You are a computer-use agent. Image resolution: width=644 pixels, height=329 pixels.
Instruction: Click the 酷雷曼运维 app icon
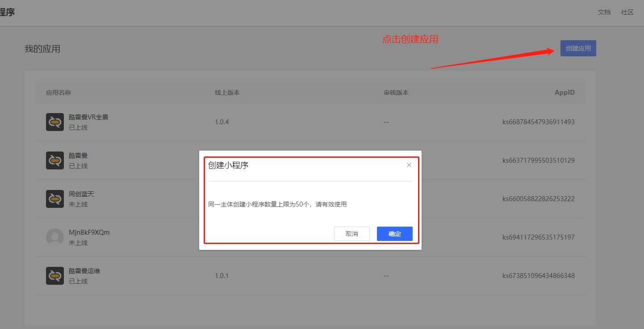[x=54, y=275]
